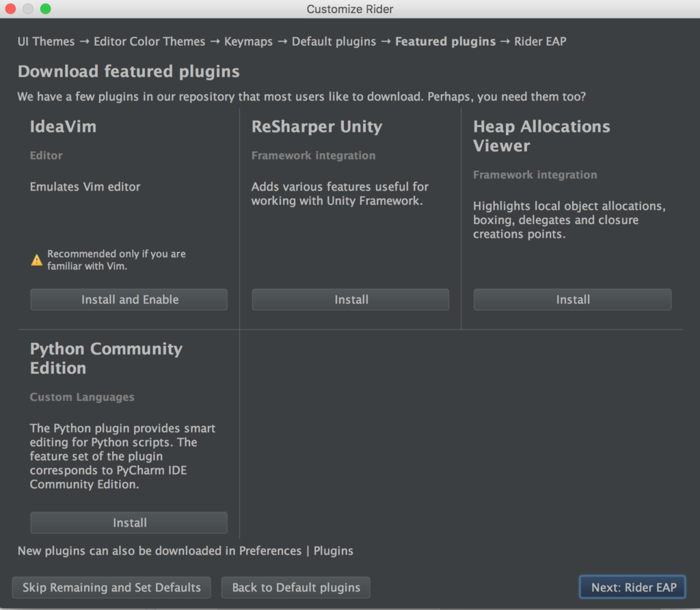The height and width of the screenshot is (610, 700).
Task: Click the Custom Languages category label
Action: point(82,397)
